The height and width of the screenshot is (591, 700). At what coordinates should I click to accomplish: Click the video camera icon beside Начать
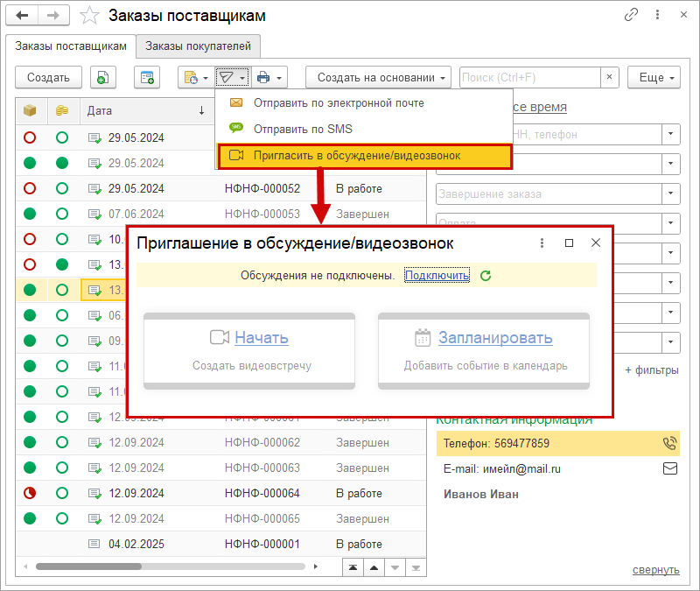[x=220, y=337]
